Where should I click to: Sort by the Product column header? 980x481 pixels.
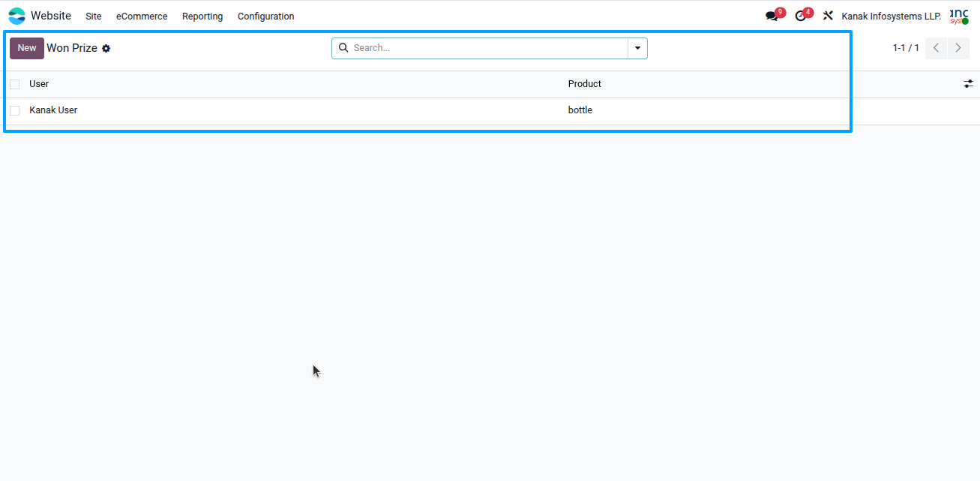[x=585, y=84]
